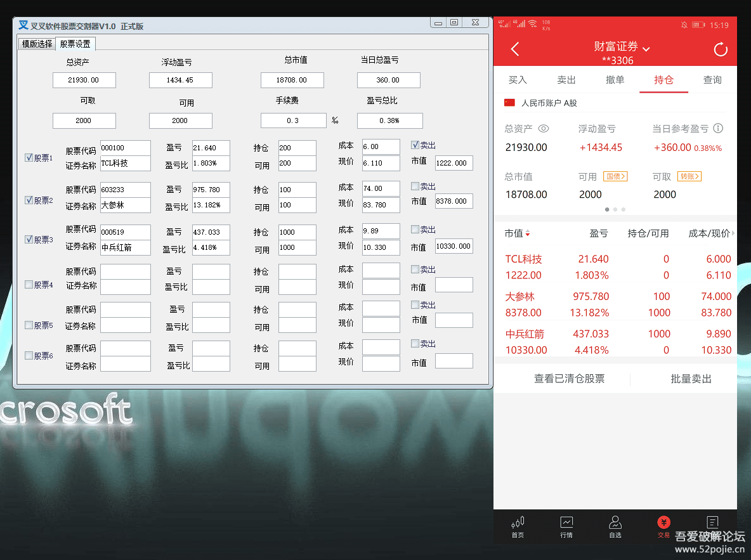Expand the 财富证券 account dropdown
This screenshot has height=560, width=751.
(646, 48)
